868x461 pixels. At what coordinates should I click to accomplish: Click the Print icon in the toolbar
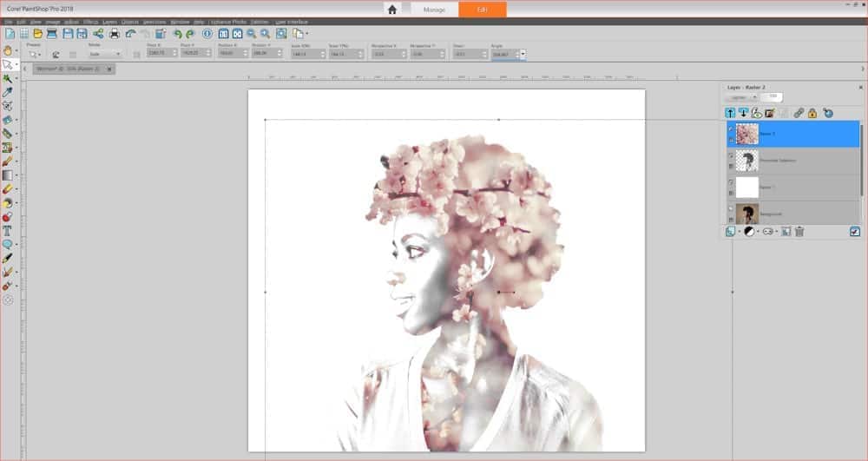click(x=114, y=33)
